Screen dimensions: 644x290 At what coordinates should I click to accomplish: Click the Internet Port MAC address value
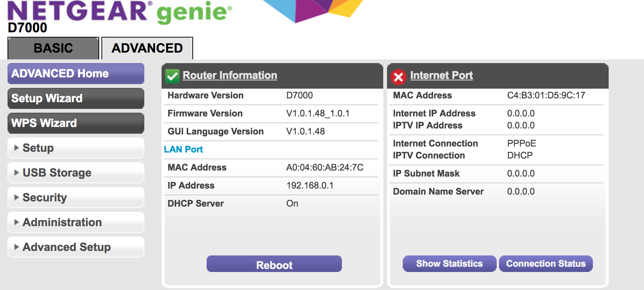click(546, 95)
